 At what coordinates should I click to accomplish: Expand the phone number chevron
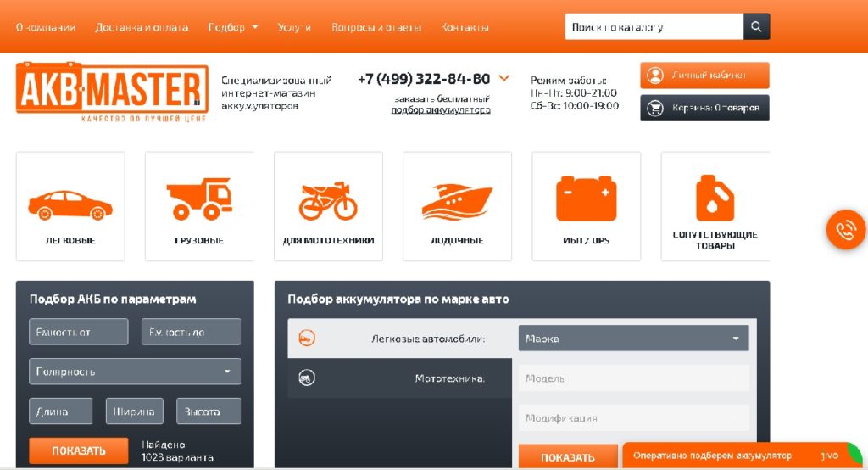click(x=504, y=79)
